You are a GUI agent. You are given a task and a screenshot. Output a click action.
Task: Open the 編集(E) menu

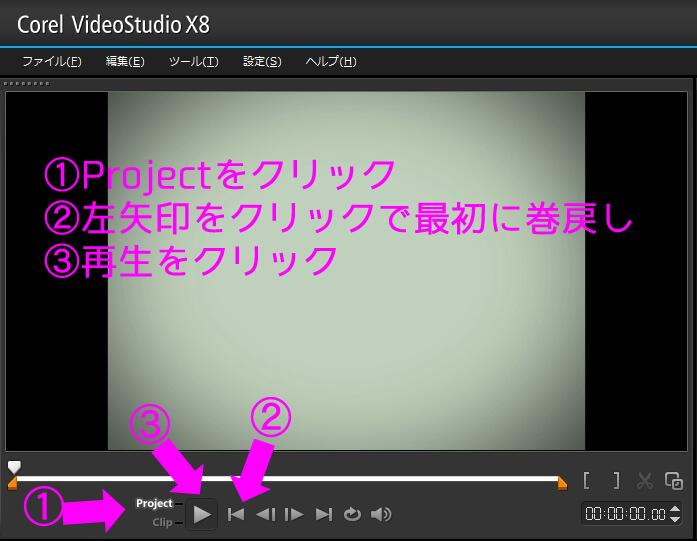(125, 61)
